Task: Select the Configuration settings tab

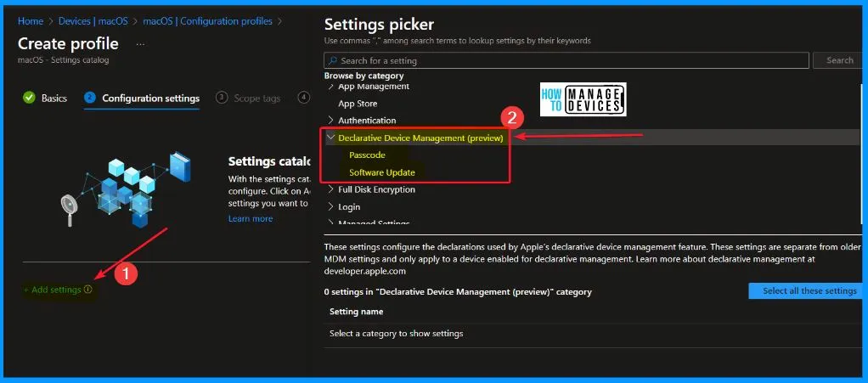Action: (x=150, y=98)
